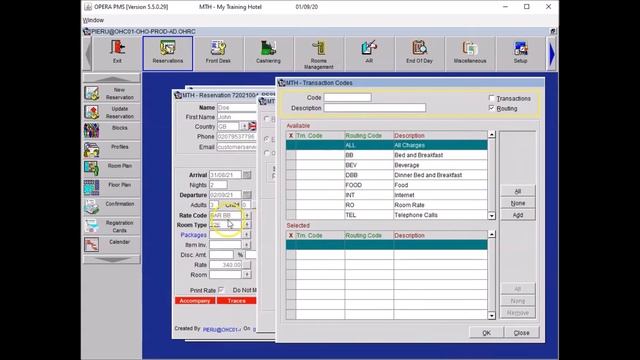Open Calendar in the sidebar
640x360 pixels.
click(111, 245)
